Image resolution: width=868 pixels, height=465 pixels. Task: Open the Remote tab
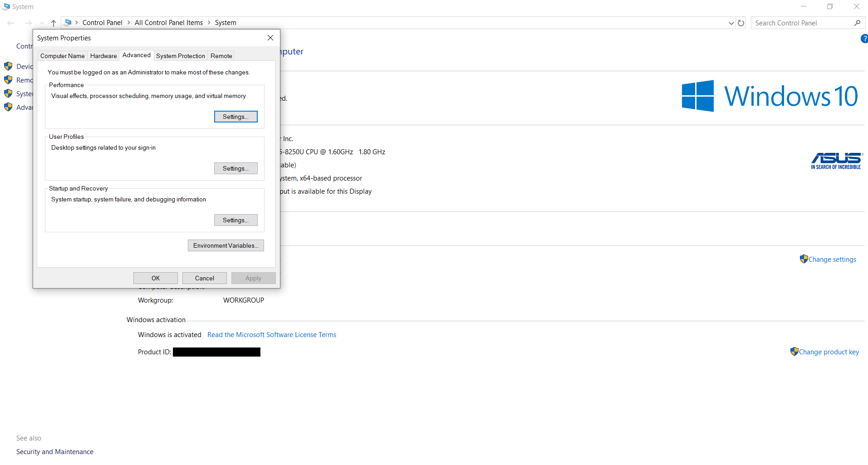pos(221,56)
